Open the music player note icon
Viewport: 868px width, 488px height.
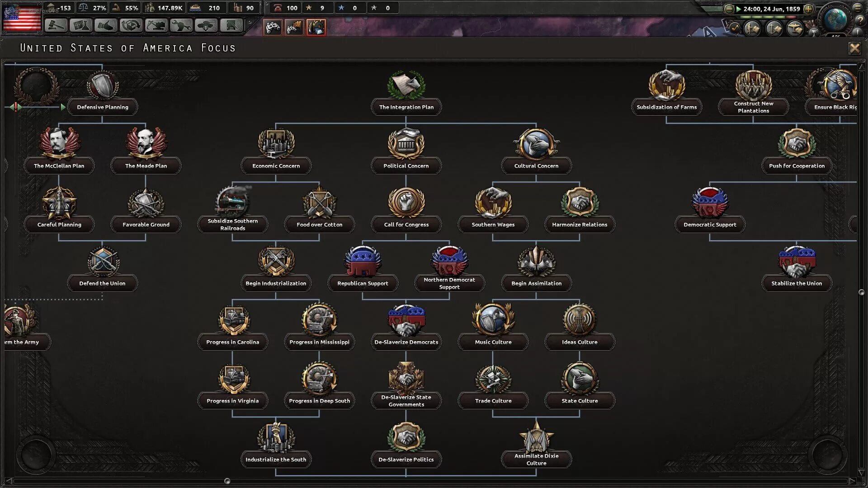point(734,28)
